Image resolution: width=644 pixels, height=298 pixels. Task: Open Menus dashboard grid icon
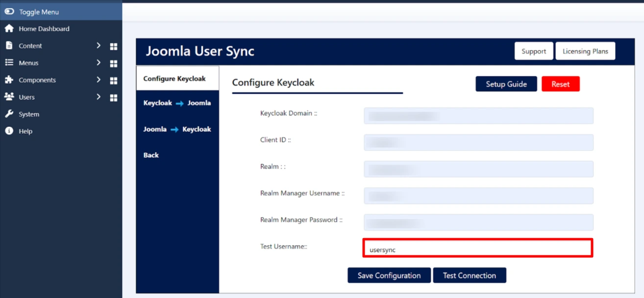click(114, 64)
